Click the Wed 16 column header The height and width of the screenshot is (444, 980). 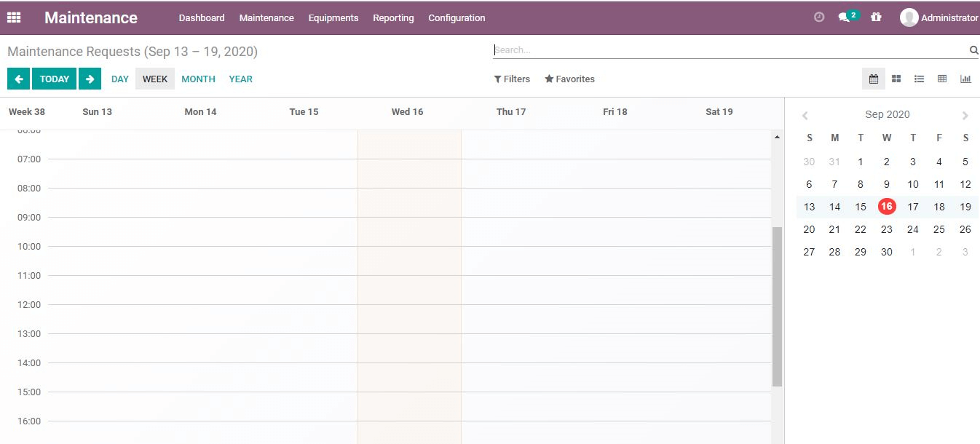[407, 111]
